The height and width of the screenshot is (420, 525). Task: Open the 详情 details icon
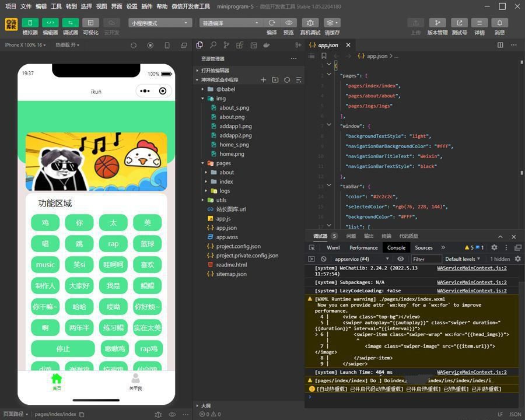(479, 23)
